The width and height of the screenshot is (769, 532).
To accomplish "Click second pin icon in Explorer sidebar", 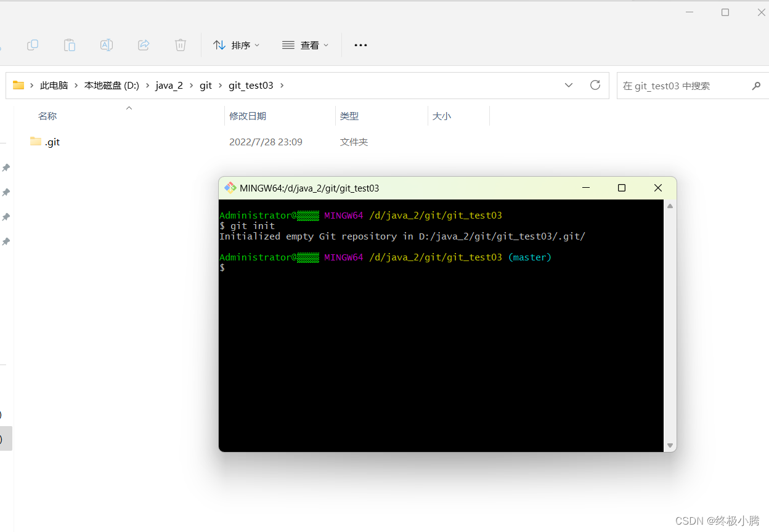I will tap(6, 192).
